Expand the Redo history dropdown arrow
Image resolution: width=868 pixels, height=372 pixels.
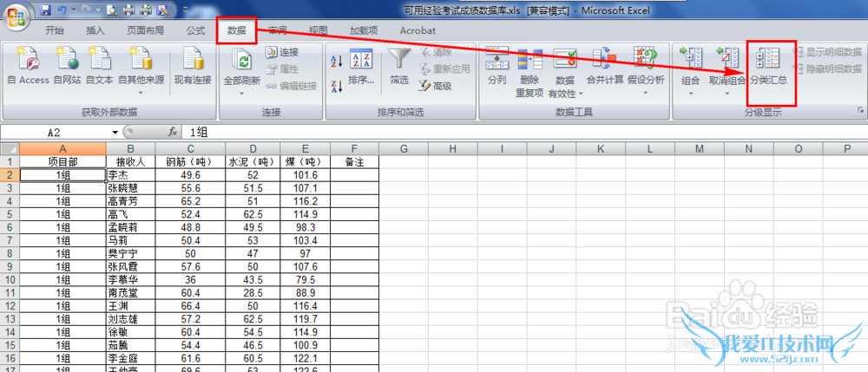(x=97, y=10)
